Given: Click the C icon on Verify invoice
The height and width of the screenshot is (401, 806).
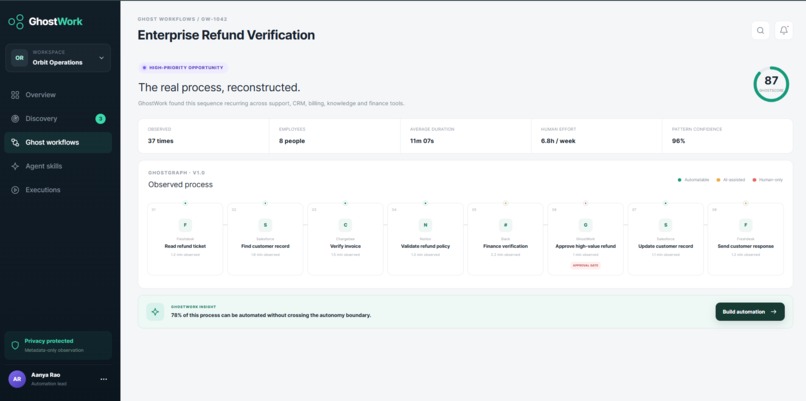Looking at the screenshot, I should 345,225.
